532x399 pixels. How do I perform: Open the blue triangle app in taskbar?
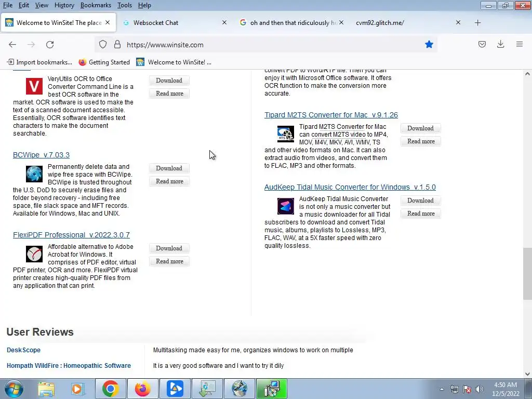point(175,389)
